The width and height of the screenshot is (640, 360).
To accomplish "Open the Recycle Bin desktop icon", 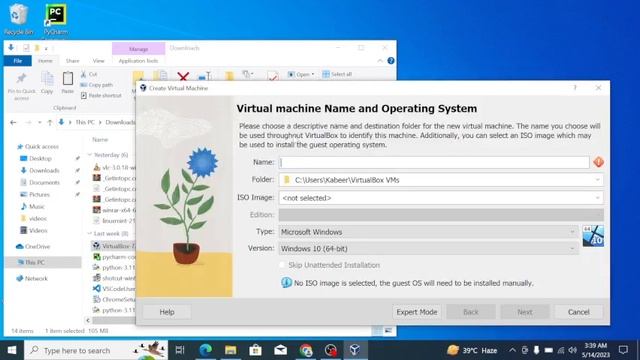I will (x=18, y=18).
